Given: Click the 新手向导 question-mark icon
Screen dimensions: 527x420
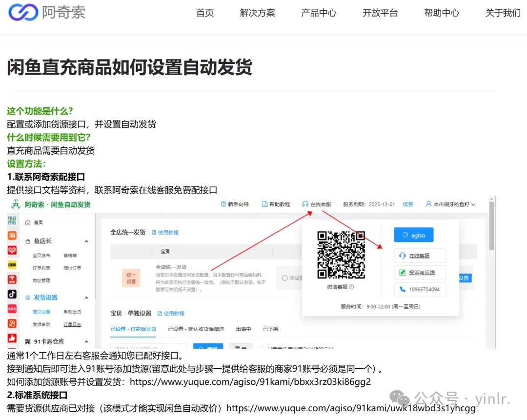Looking at the screenshot, I should (223, 204).
